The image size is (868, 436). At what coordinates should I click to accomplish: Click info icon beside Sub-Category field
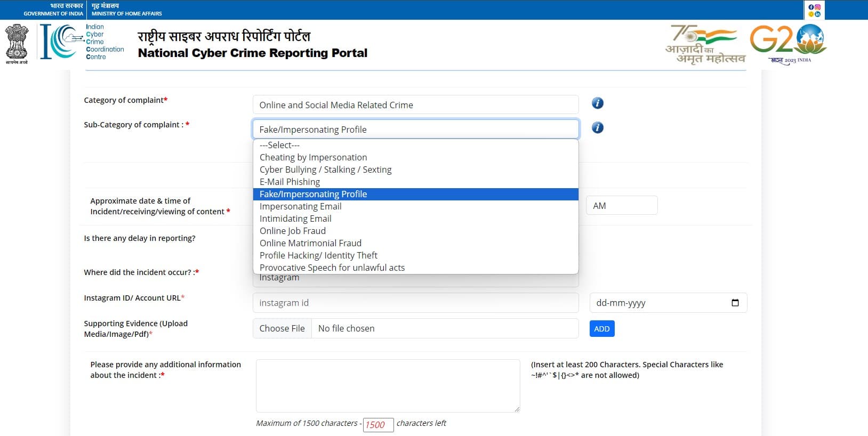[598, 128]
